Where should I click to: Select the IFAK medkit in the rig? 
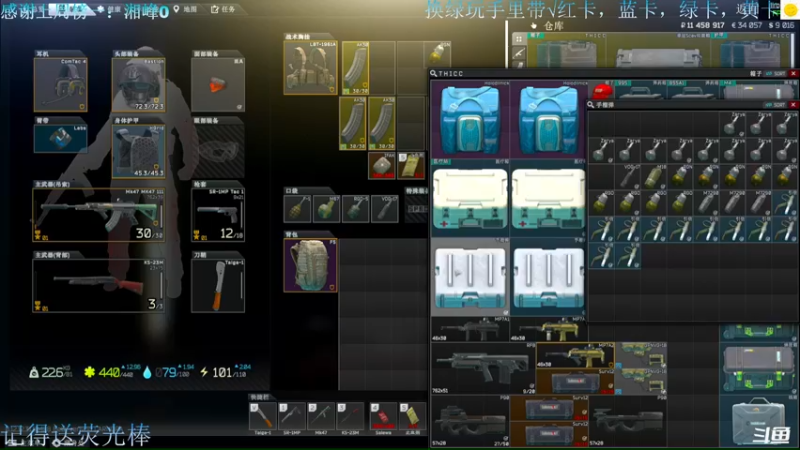coord(382,165)
